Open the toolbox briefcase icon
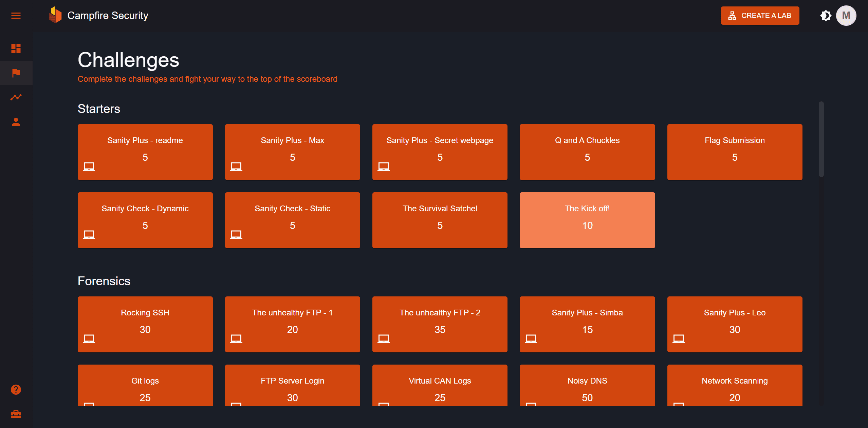 tap(16, 414)
